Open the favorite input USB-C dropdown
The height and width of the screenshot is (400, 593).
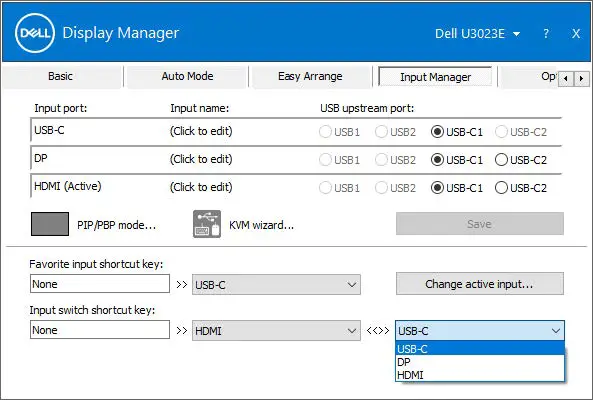tap(276, 284)
